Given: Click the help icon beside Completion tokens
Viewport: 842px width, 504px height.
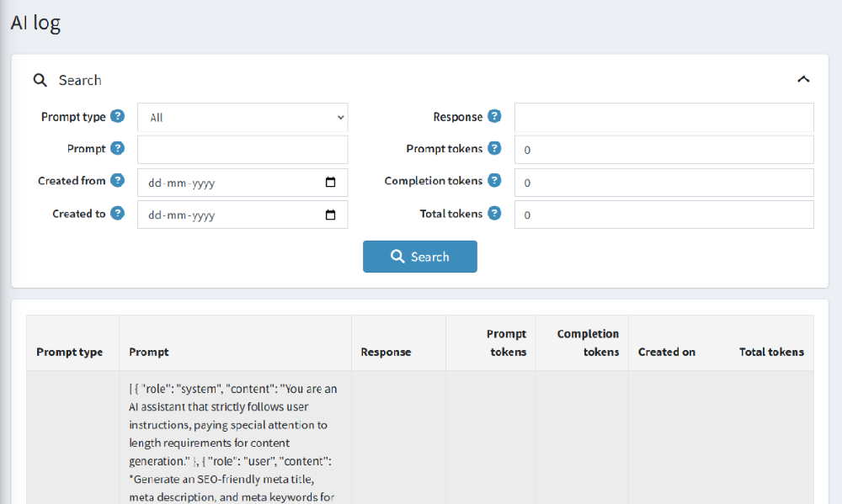Looking at the screenshot, I should point(494,180).
